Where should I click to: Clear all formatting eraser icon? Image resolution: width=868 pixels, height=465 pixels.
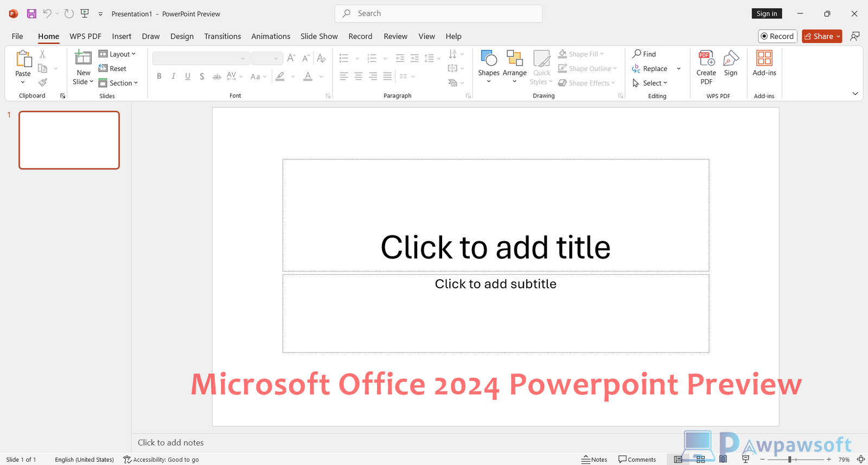[x=321, y=58]
